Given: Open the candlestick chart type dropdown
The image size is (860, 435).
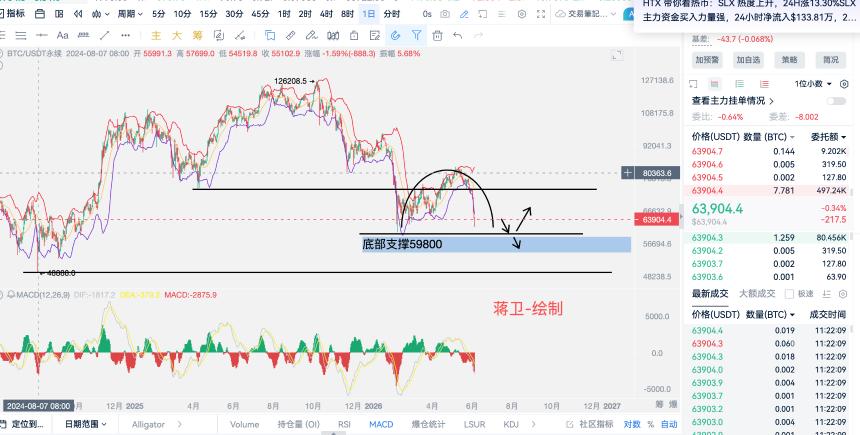Looking at the screenshot, I should [x=101, y=14].
